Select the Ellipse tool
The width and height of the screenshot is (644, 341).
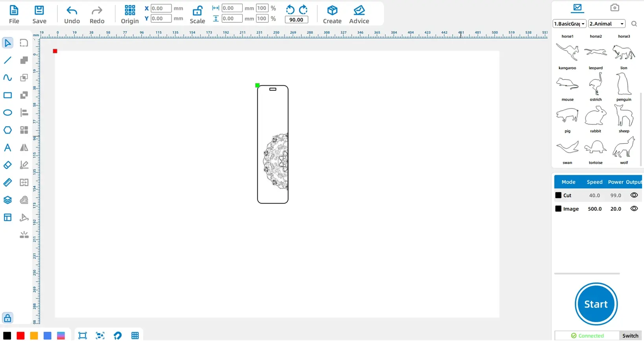7,113
